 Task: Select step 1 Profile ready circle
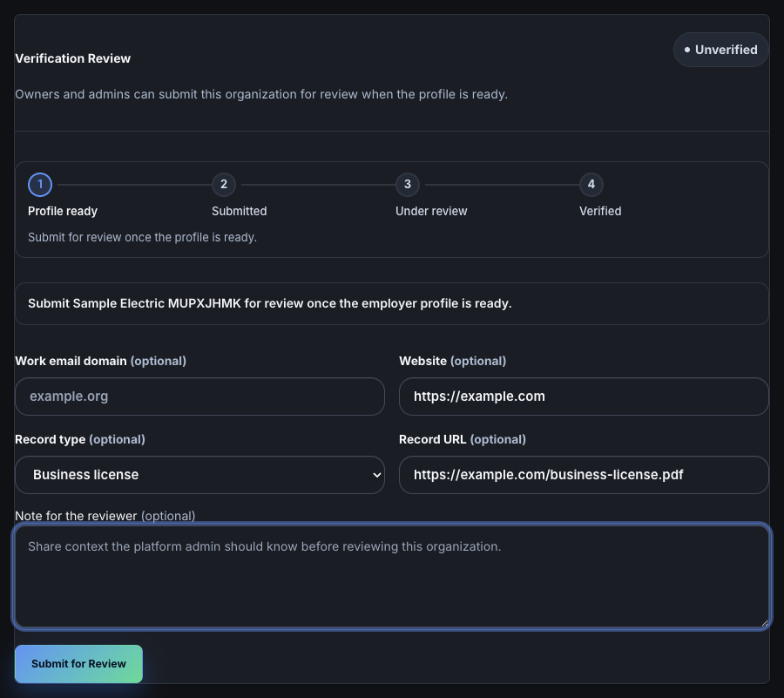click(x=40, y=185)
